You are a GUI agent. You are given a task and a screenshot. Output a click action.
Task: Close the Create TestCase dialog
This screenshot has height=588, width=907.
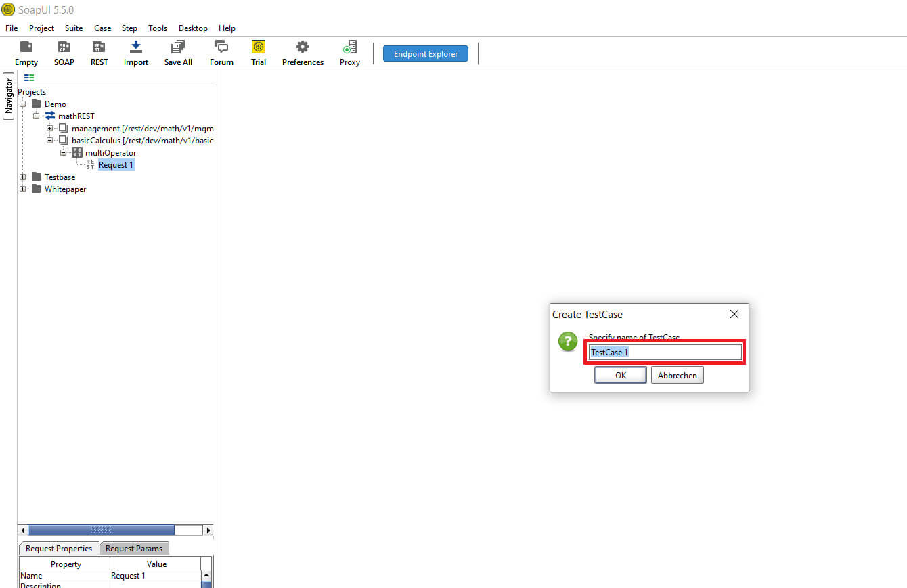click(734, 314)
